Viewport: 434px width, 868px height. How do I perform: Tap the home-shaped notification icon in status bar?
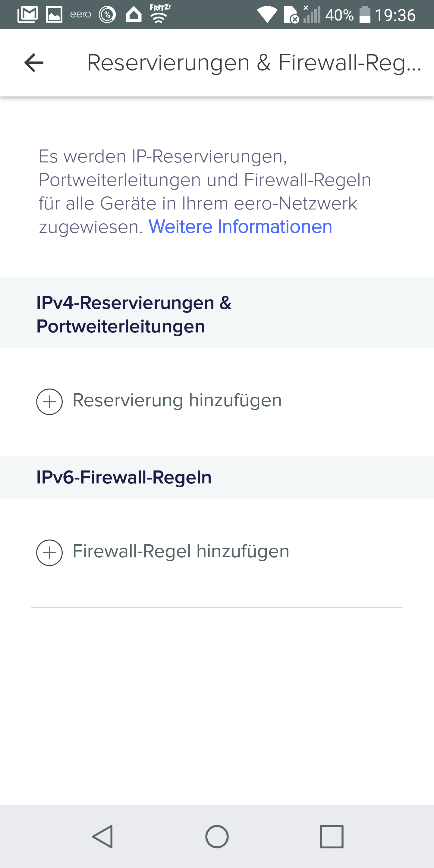point(134,15)
